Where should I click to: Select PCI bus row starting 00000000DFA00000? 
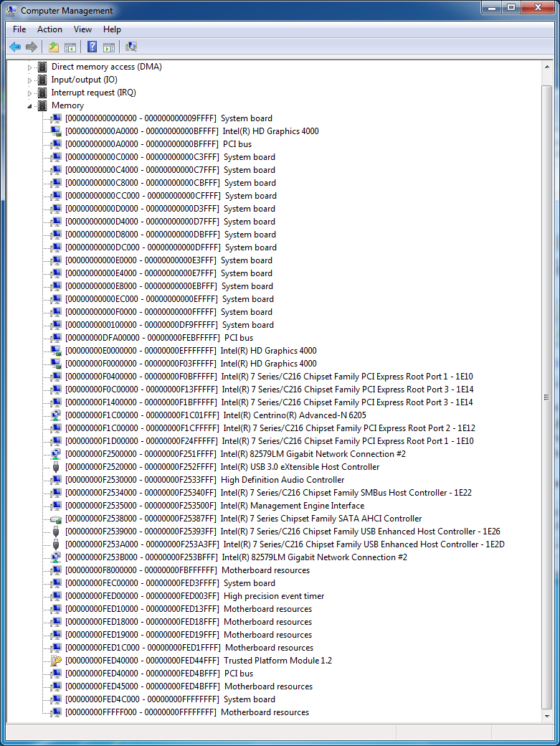(x=159, y=337)
